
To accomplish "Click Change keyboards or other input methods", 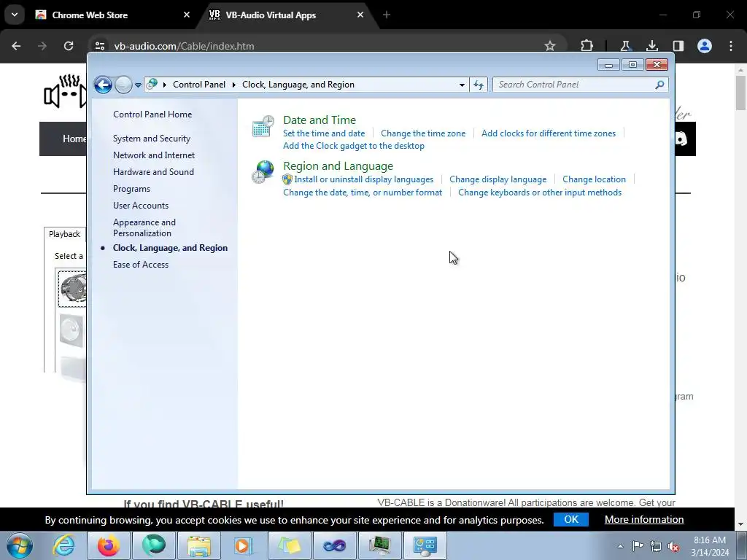I will pos(540,192).
